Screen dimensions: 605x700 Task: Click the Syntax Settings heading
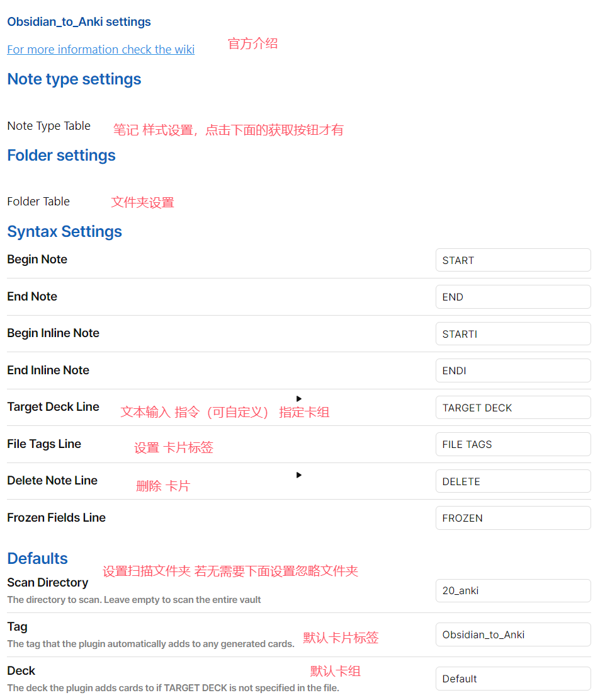[x=64, y=232]
